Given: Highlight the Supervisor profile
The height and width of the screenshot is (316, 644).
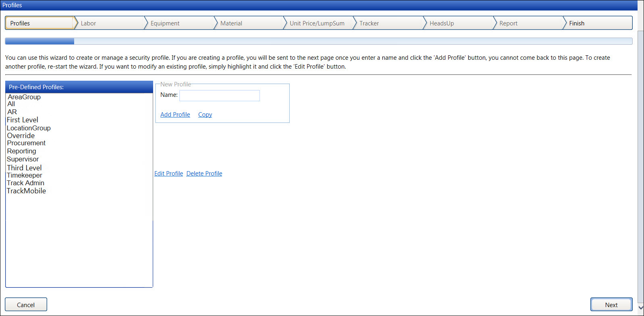Looking at the screenshot, I should [23, 159].
